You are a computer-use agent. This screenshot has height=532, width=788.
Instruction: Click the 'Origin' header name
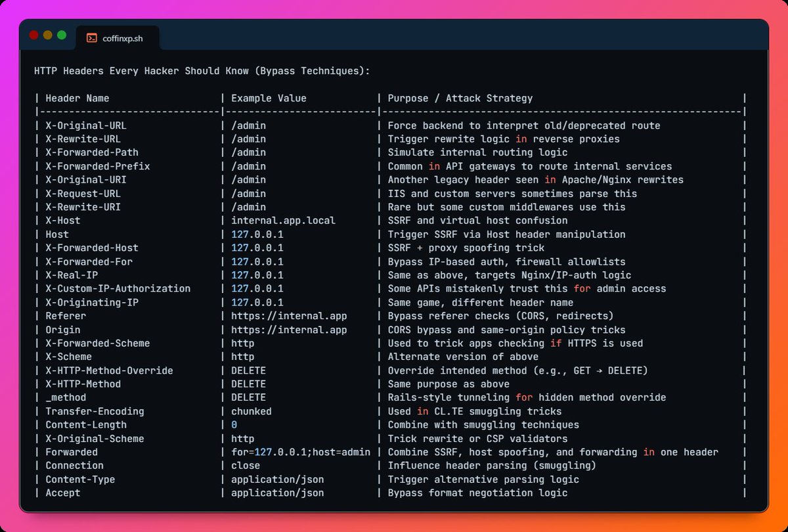click(63, 330)
